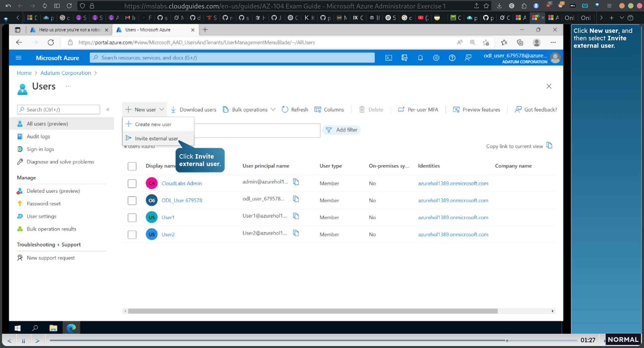Open Edge settings and more menu
Screen dimensions: 644x348
click(553, 42)
